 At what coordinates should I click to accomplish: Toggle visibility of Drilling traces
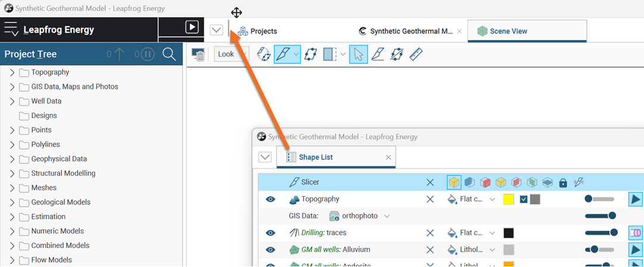(x=270, y=233)
